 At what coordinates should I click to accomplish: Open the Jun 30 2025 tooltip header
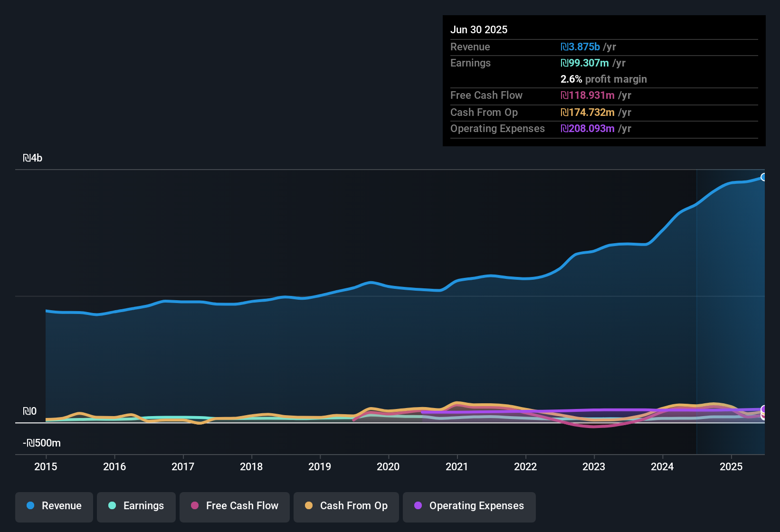click(x=479, y=29)
